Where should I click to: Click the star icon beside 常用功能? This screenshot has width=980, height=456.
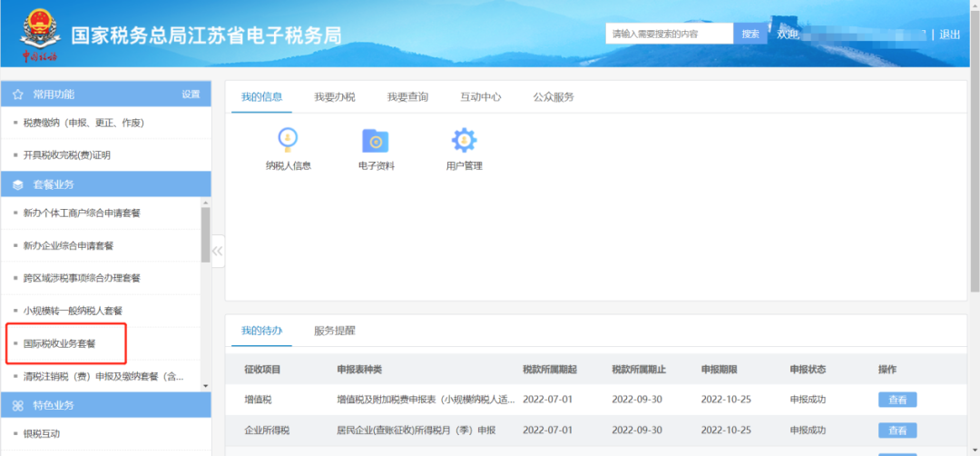[17, 94]
